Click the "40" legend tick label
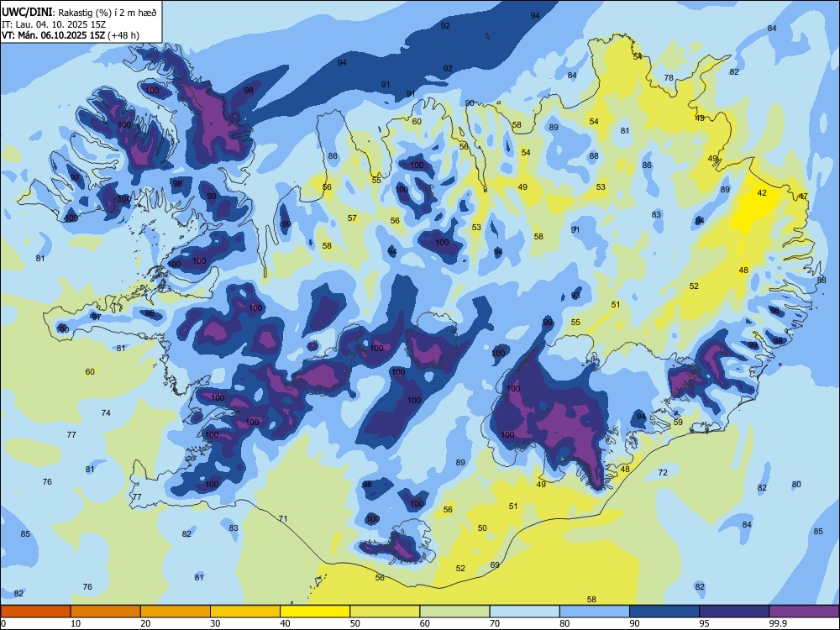The width and height of the screenshot is (840, 630). pyautogui.click(x=285, y=623)
